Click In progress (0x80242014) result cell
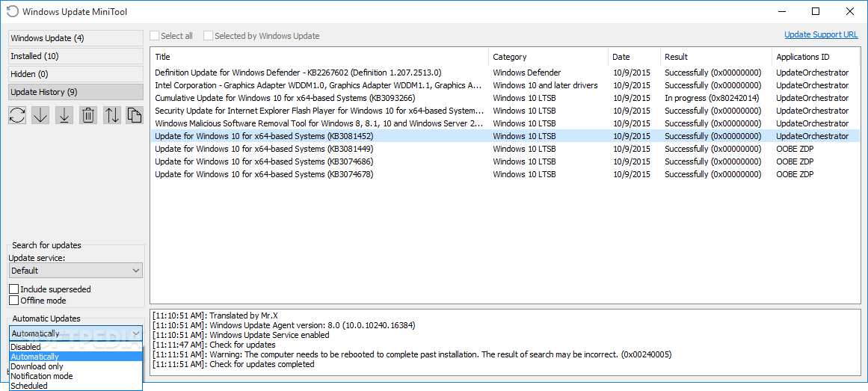This screenshot has width=868, height=391. click(712, 98)
